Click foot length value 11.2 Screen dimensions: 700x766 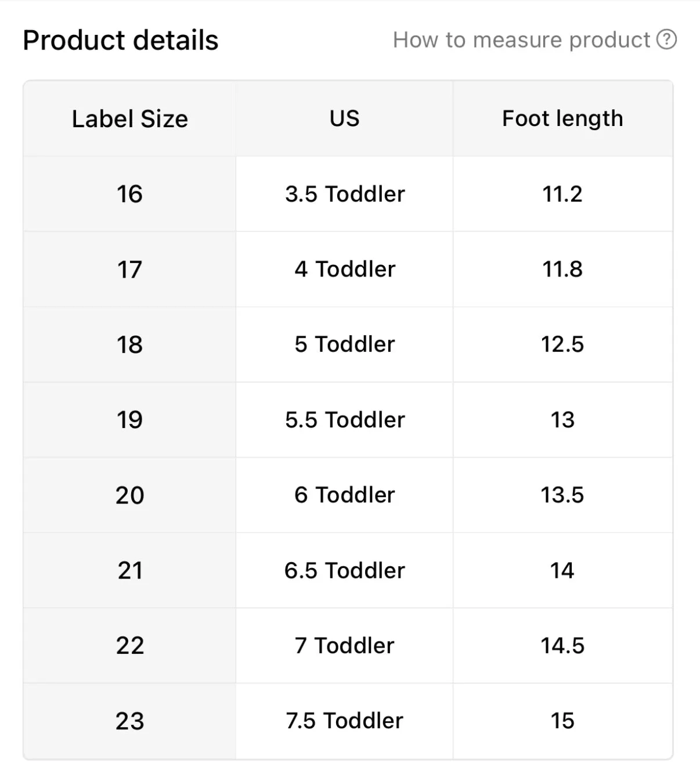(562, 194)
